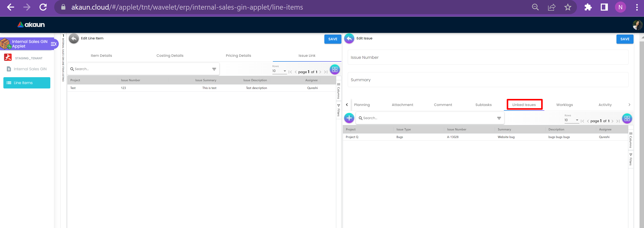Image resolution: width=644 pixels, height=228 pixels.
Task: Save the Edit Issue form
Action: pos(625,39)
